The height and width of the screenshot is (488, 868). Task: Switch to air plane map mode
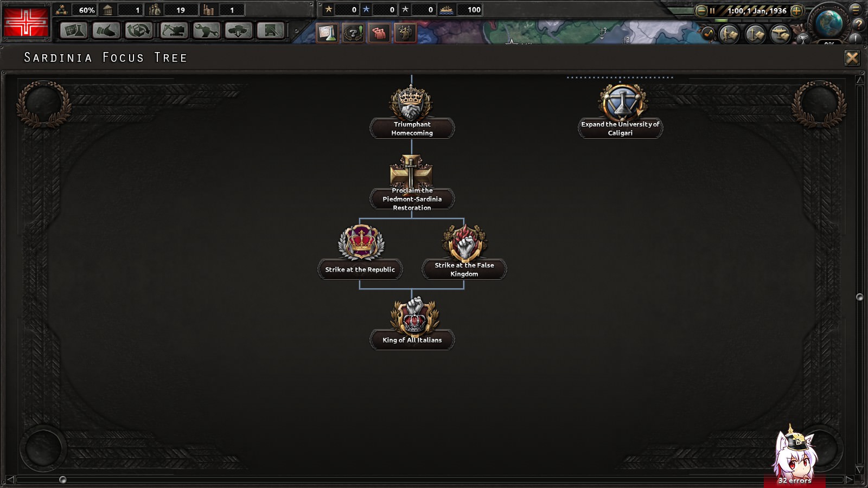[781, 34]
